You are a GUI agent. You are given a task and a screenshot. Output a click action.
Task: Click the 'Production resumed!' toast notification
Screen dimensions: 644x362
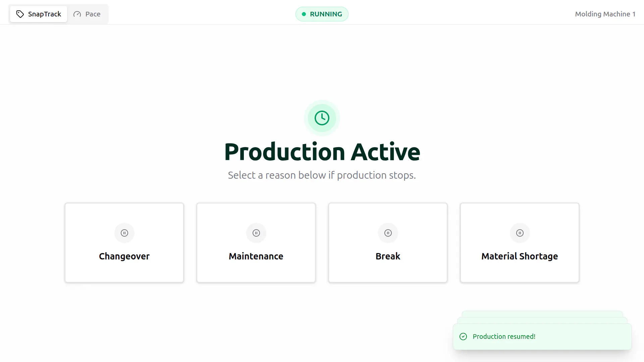[x=542, y=337]
